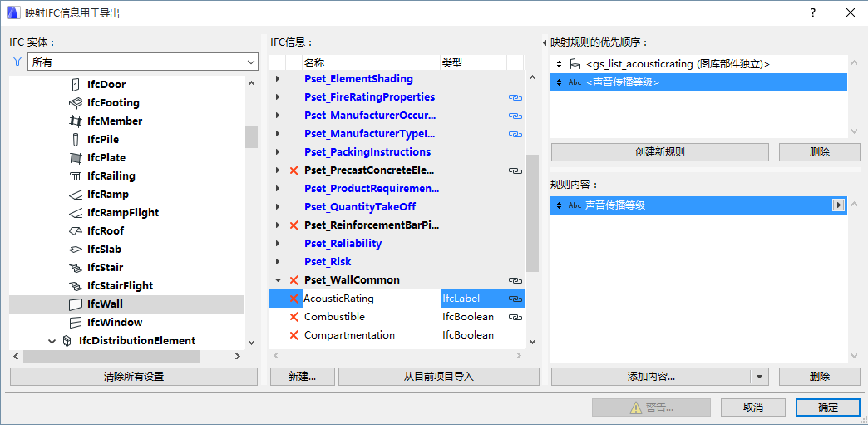Click the IfcPlate icon
Viewport: 868px width, 425px height.
[x=75, y=158]
